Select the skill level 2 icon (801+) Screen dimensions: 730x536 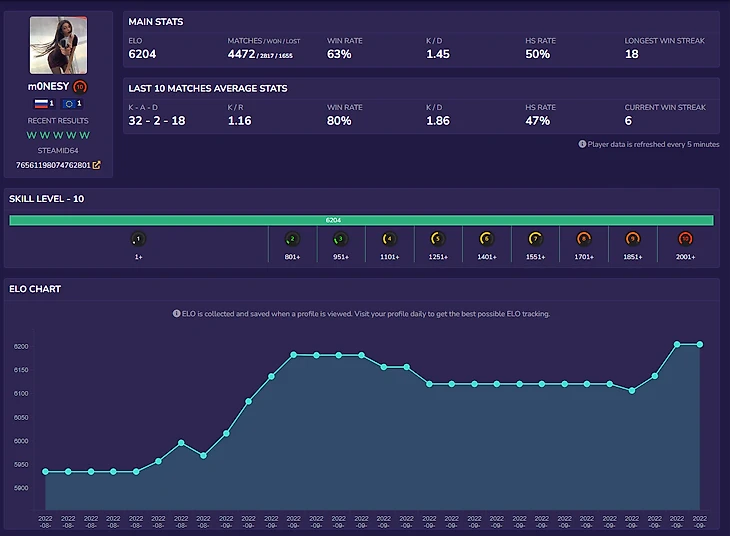pyautogui.click(x=292, y=239)
